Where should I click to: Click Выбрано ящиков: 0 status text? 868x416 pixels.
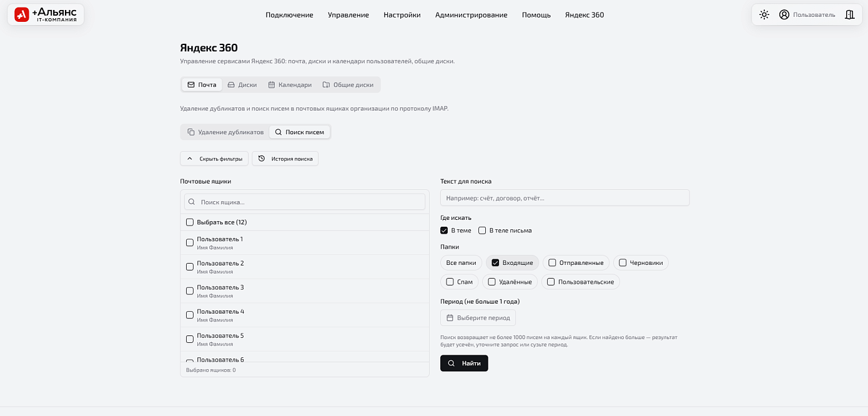pos(211,370)
